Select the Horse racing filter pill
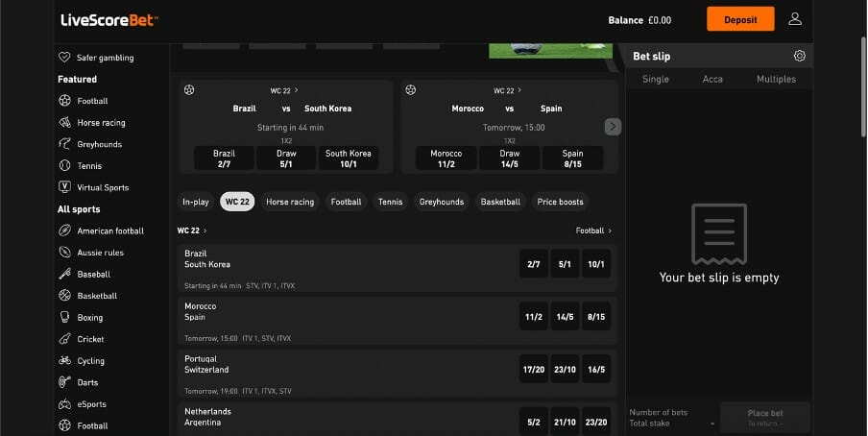 290,202
